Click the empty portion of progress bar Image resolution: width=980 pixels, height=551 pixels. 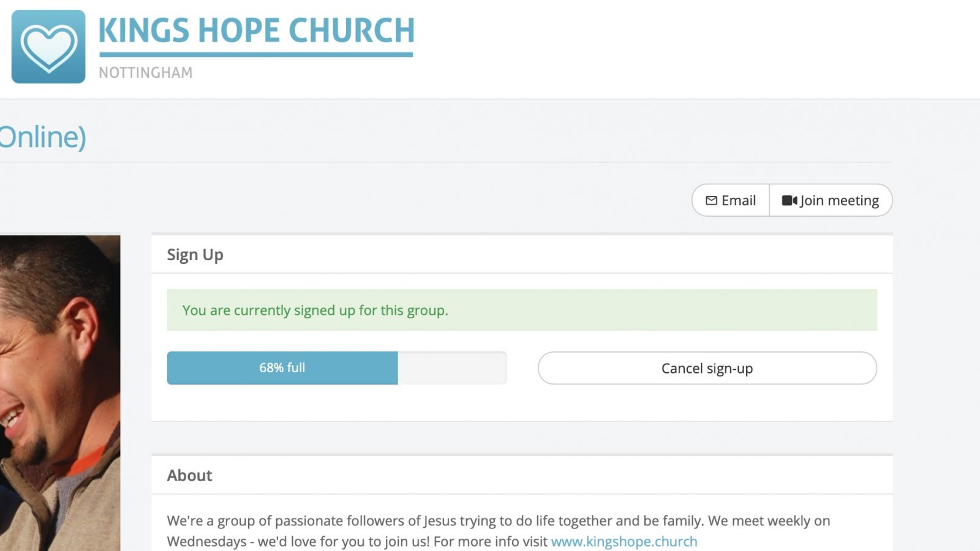tap(452, 368)
